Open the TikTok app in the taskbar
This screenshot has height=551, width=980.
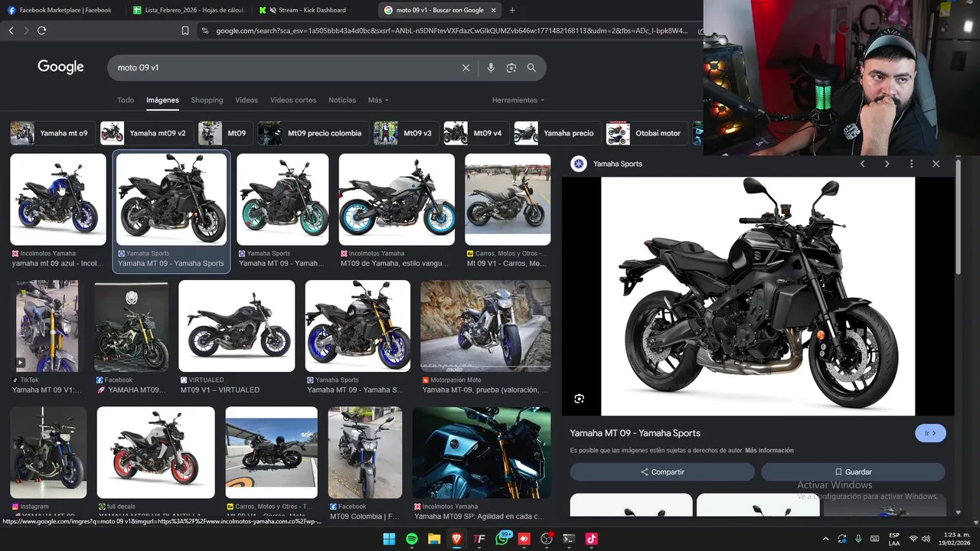click(591, 539)
